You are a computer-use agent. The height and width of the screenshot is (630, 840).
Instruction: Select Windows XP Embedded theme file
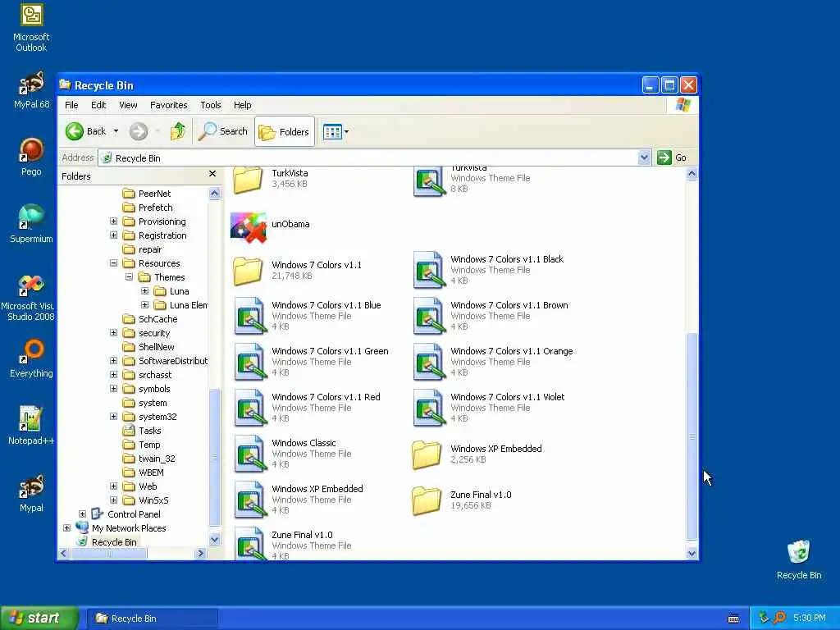[299, 500]
